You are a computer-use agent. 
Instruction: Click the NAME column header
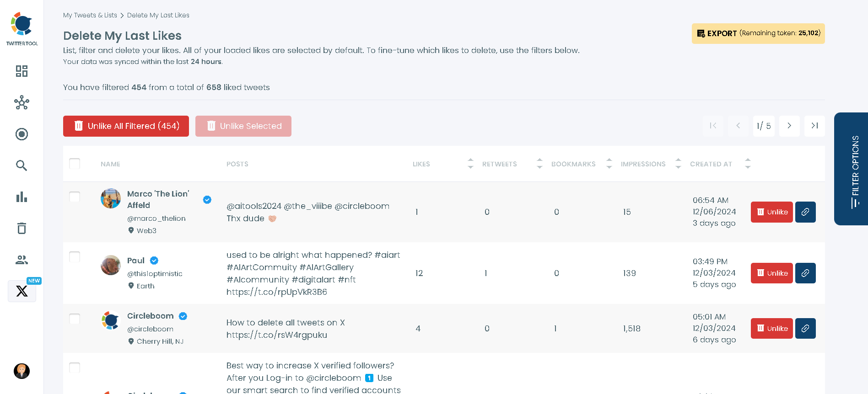click(110, 164)
